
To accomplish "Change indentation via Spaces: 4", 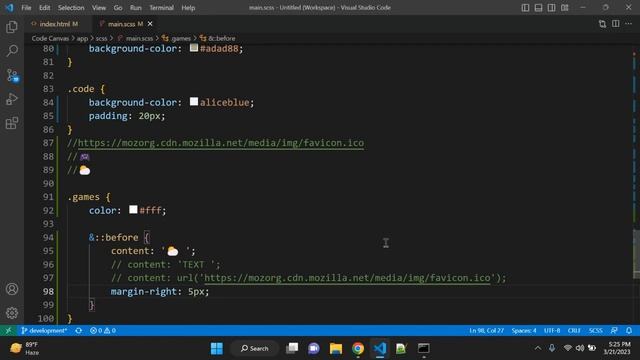I will click(x=524, y=330).
